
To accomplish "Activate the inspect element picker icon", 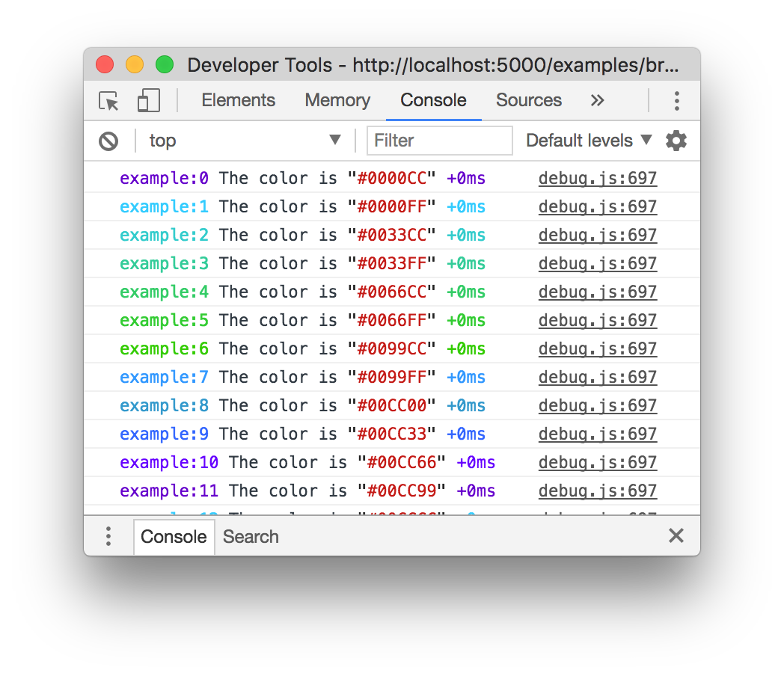I will click(108, 101).
